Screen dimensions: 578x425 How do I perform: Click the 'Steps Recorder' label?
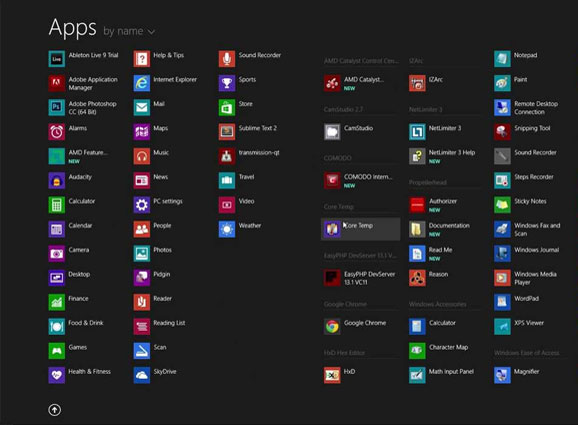[534, 177]
